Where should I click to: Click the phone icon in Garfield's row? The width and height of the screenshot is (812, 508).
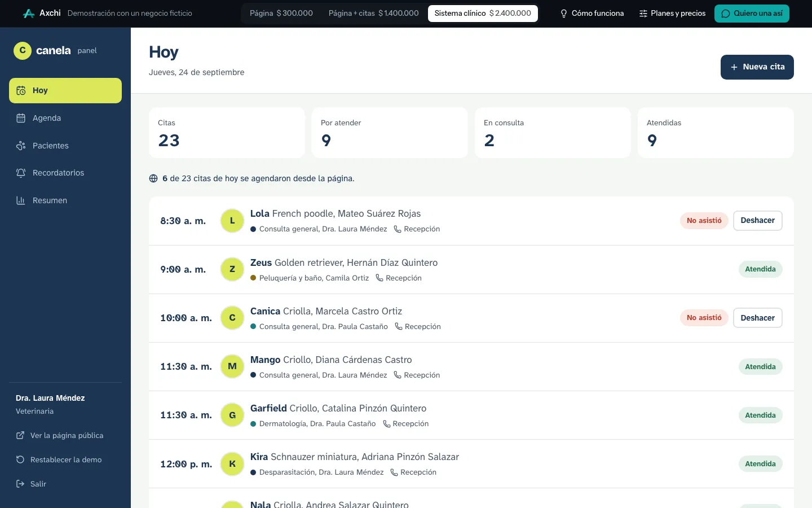387,424
